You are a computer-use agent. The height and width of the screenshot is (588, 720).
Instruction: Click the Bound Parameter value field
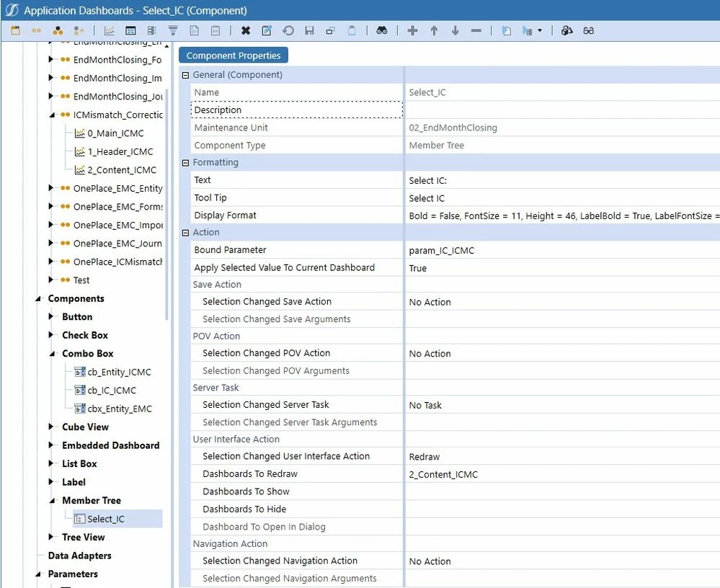pos(562,250)
